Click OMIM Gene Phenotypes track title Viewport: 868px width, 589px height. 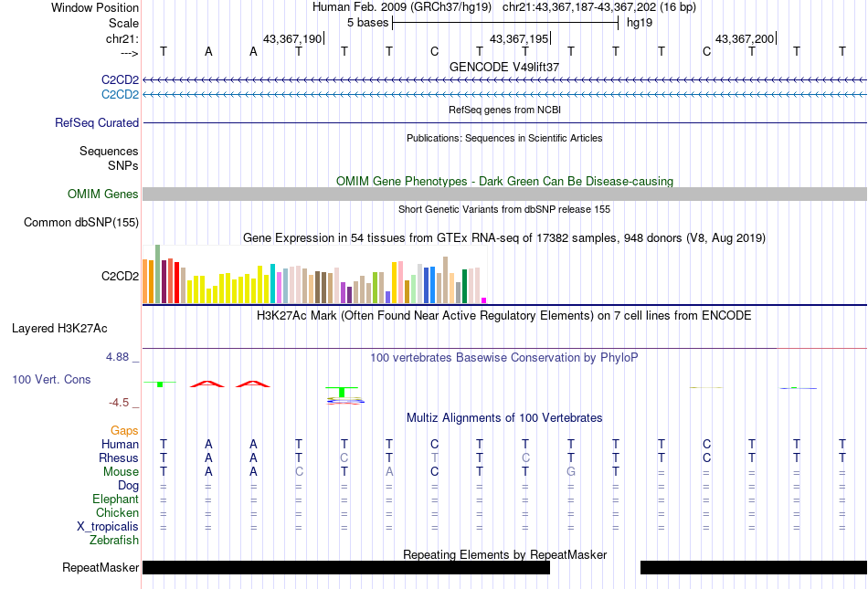pyautogui.click(x=504, y=181)
